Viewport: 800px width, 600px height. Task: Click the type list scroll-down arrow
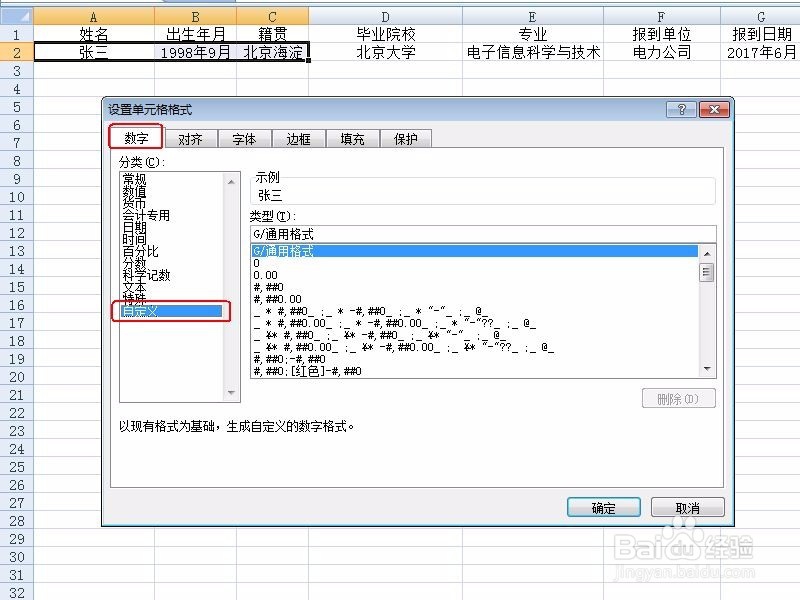(707, 369)
